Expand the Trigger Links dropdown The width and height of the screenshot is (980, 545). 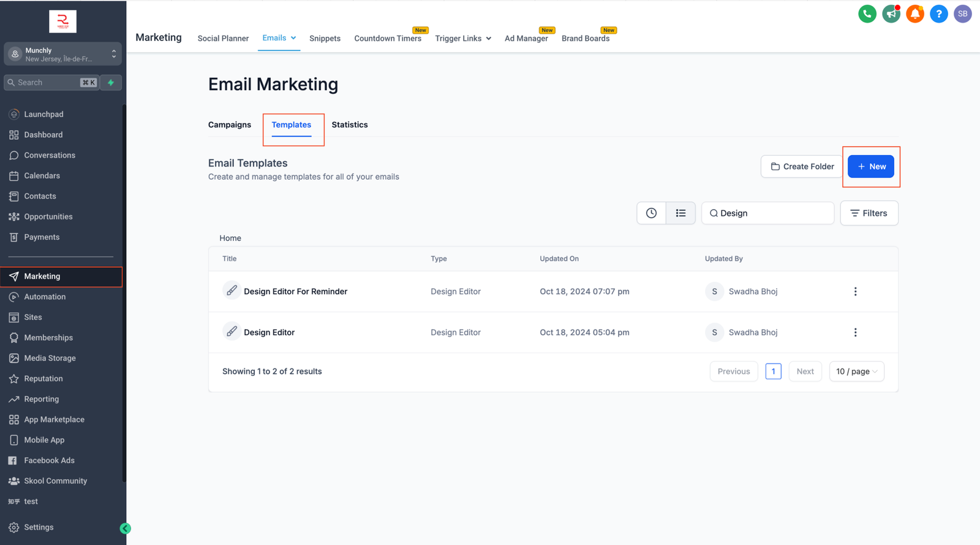[x=463, y=39]
